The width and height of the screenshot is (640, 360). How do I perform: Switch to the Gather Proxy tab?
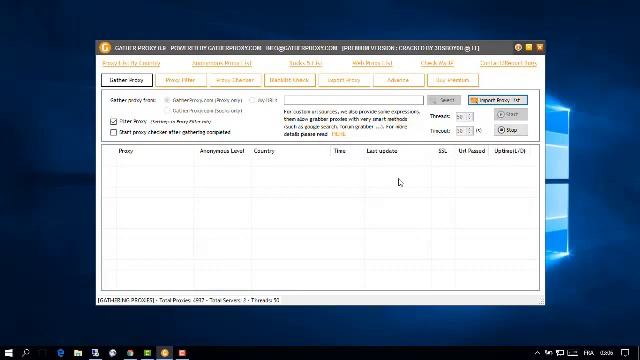[127, 80]
